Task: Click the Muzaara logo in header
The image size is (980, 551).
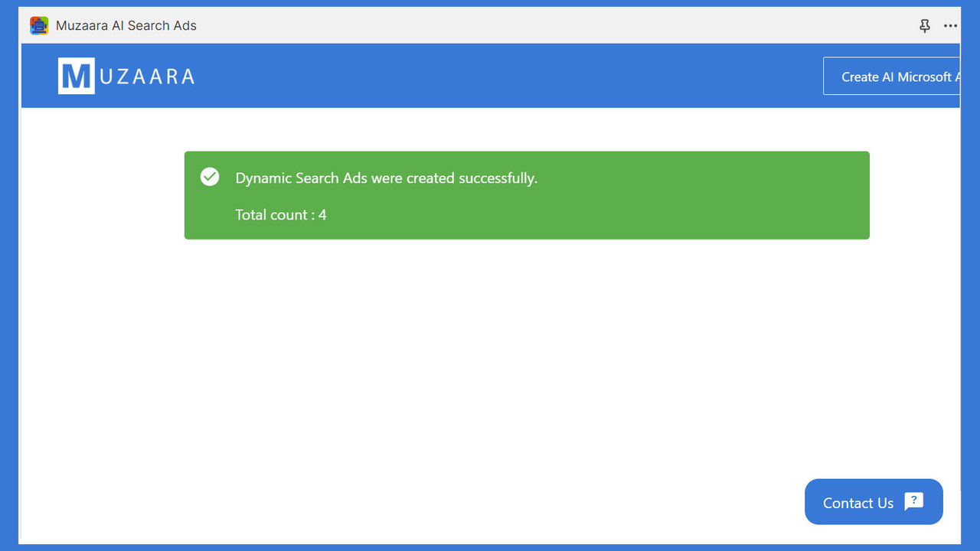Action: (126, 76)
